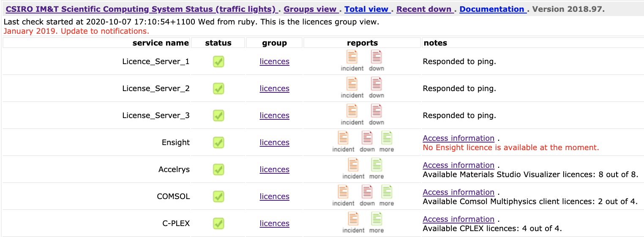Viewport: 644px width, 237px height.
Task: Open Access information for Accelrys
Action: point(458,165)
